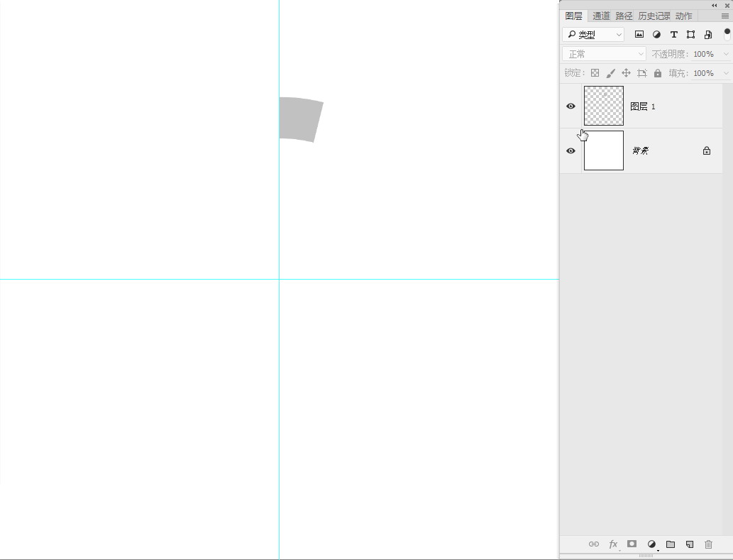This screenshot has height=560, width=733.
Task: Create new fill or adjustment layer icon
Action: tap(651, 544)
